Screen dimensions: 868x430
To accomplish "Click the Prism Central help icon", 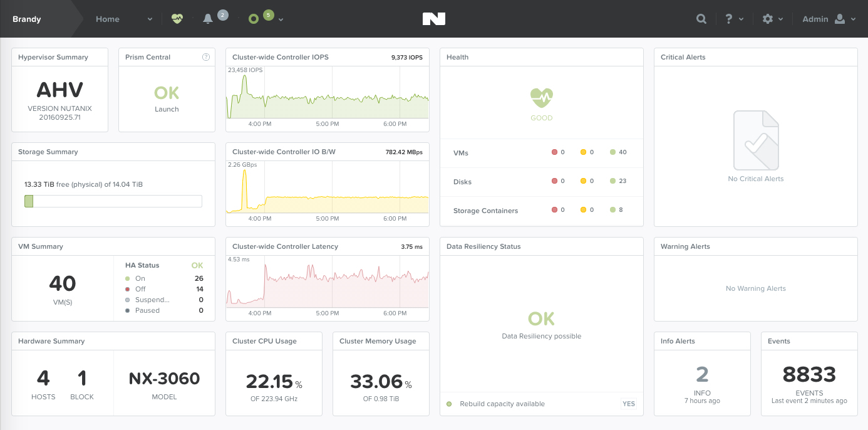I will click(205, 57).
